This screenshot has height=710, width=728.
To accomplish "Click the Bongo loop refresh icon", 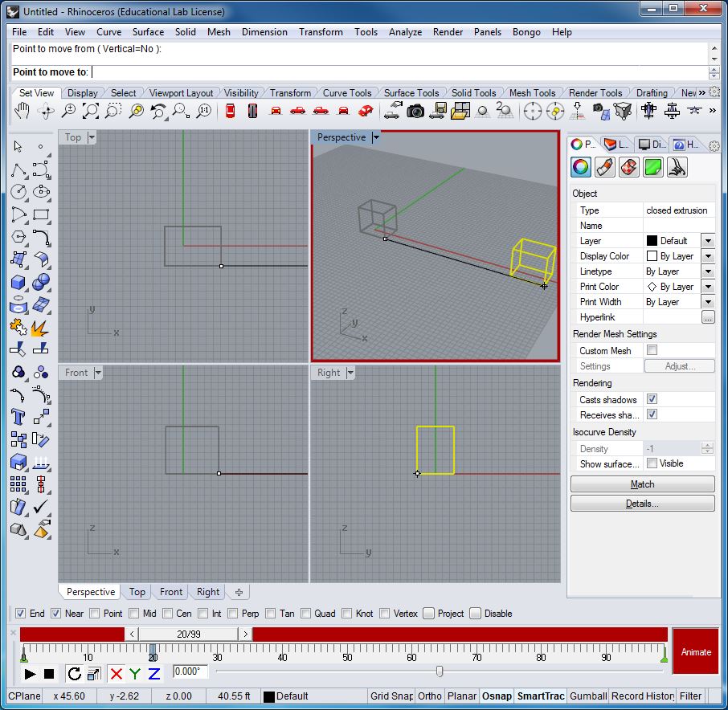I will (74, 673).
